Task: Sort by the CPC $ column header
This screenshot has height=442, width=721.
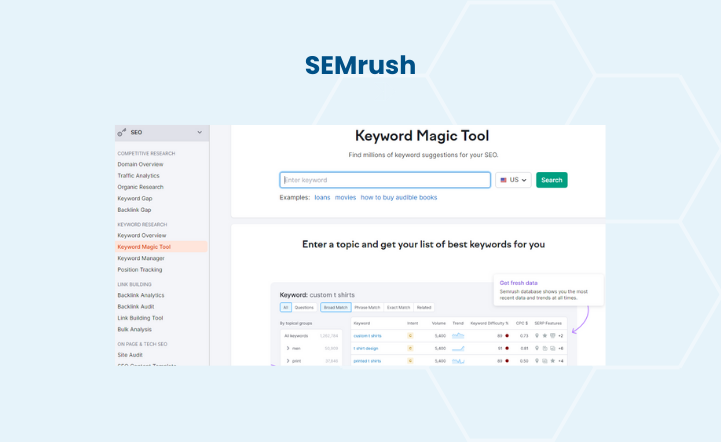Action: point(522,323)
